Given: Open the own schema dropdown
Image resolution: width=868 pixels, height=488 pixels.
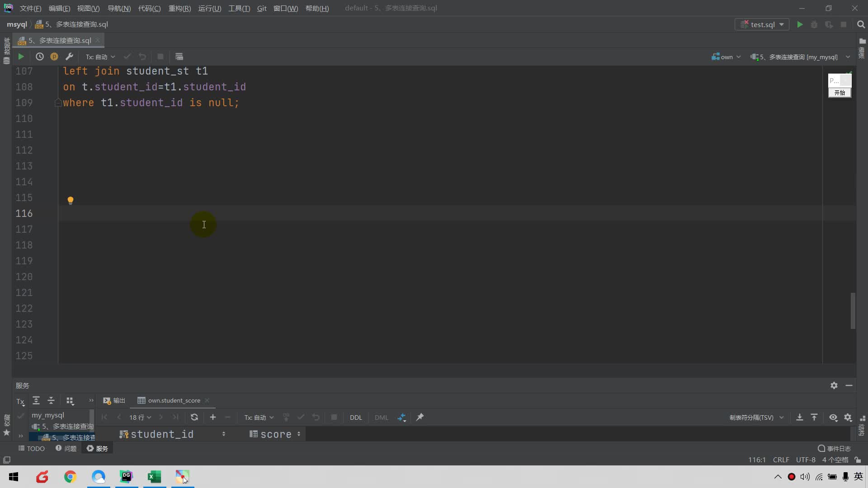Looking at the screenshot, I should pos(726,56).
